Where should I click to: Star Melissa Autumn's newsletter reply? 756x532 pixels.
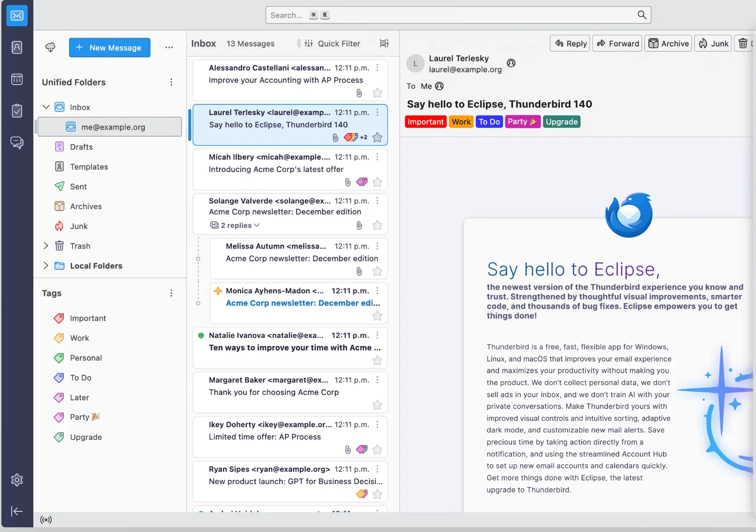click(x=377, y=271)
